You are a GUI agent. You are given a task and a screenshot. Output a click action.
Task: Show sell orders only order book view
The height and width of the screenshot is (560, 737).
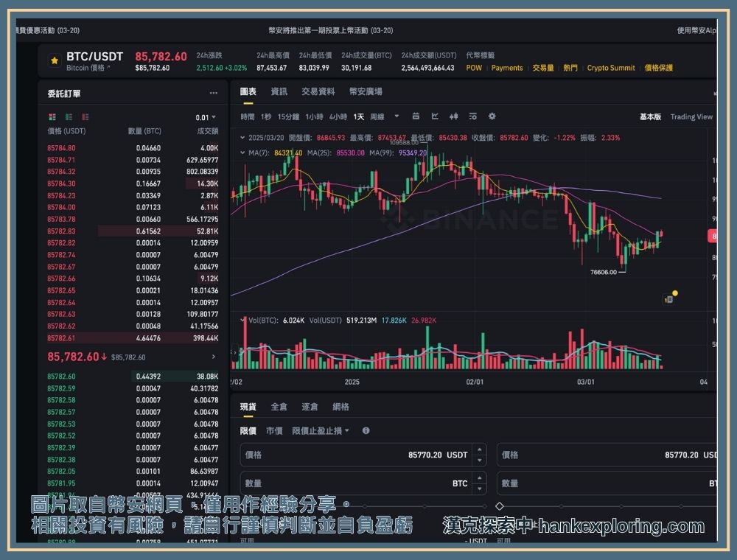coord(85,117)
